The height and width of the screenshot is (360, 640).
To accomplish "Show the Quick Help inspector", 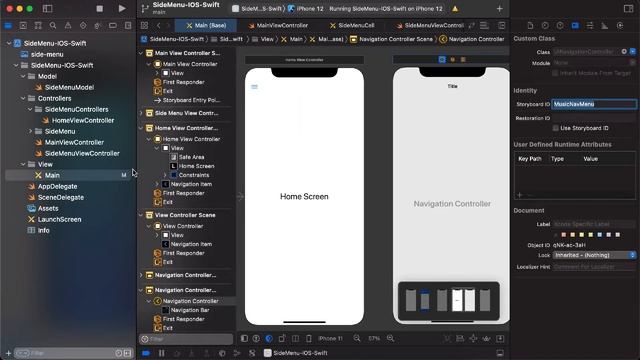I will tap(560, 25).
